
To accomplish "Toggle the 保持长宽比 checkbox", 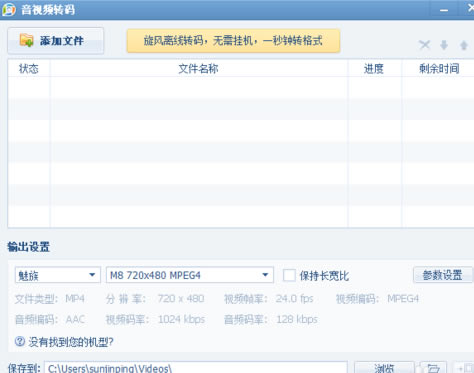I will [289, 275].
